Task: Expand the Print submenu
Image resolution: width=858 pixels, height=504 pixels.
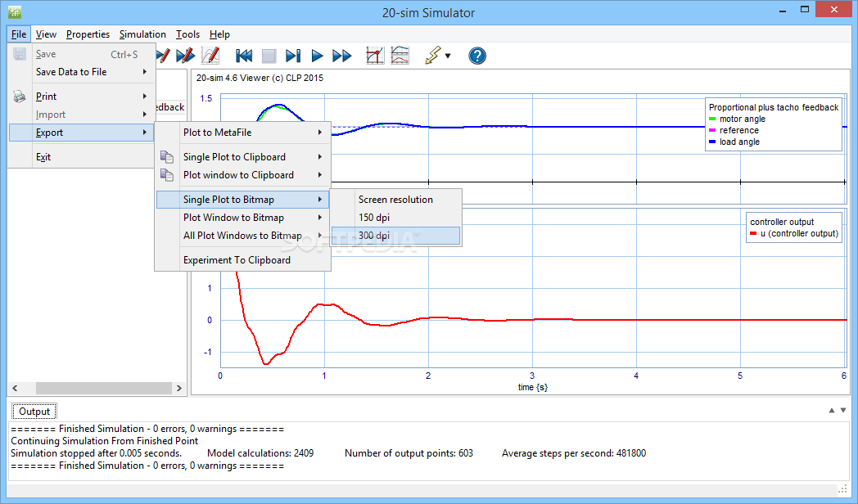Action: click(82, 97)
